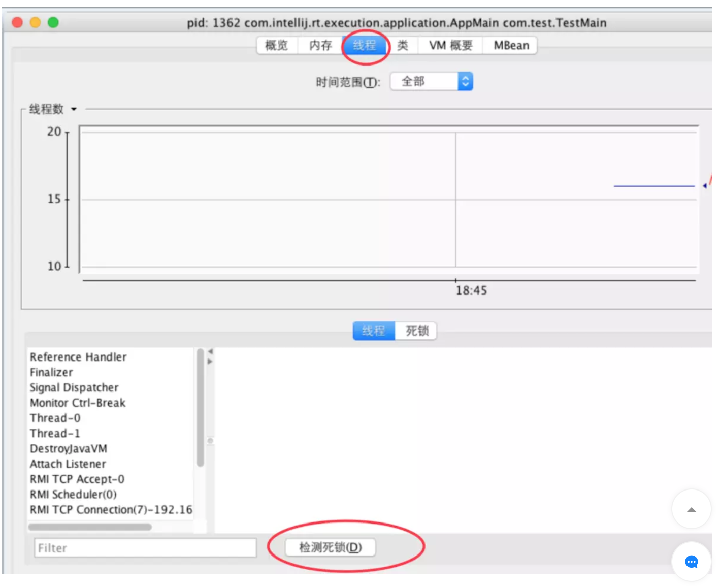Expand split pane with right arrow

pyautogui.click(x=210, y=362)
